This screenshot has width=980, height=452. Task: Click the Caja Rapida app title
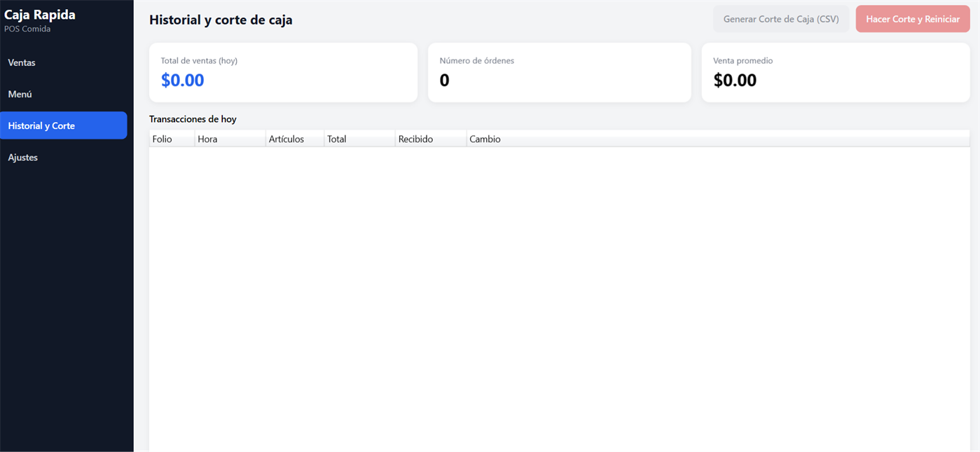(40, 15)
